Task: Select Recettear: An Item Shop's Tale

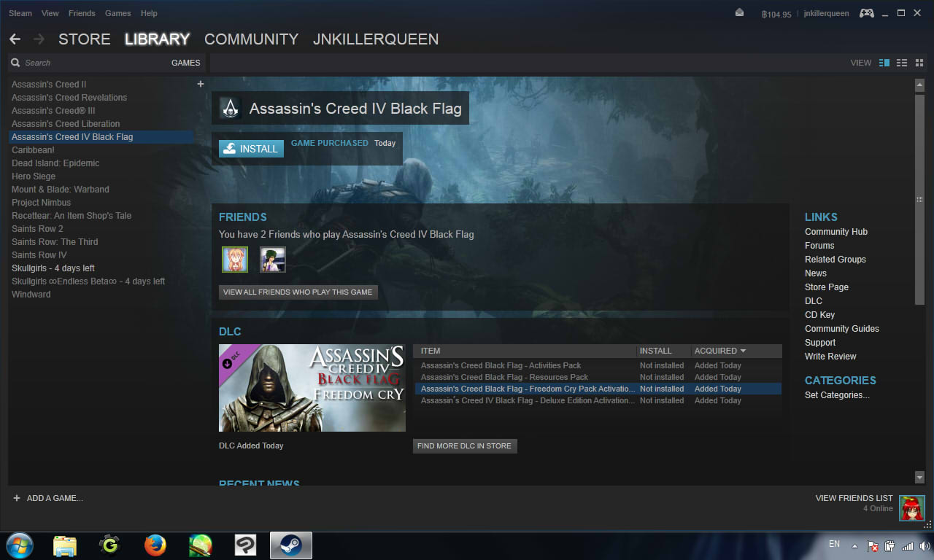Action: 72,216
